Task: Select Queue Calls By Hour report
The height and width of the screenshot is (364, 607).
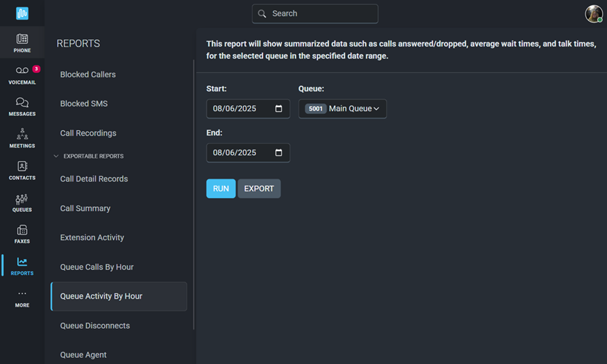Action: tap(96, 267)
